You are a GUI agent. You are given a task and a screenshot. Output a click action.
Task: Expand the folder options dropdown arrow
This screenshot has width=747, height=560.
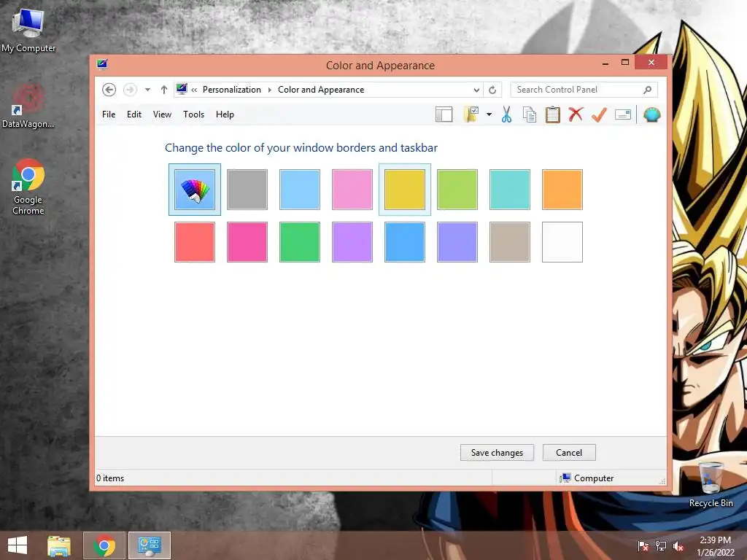click(489, 114)
